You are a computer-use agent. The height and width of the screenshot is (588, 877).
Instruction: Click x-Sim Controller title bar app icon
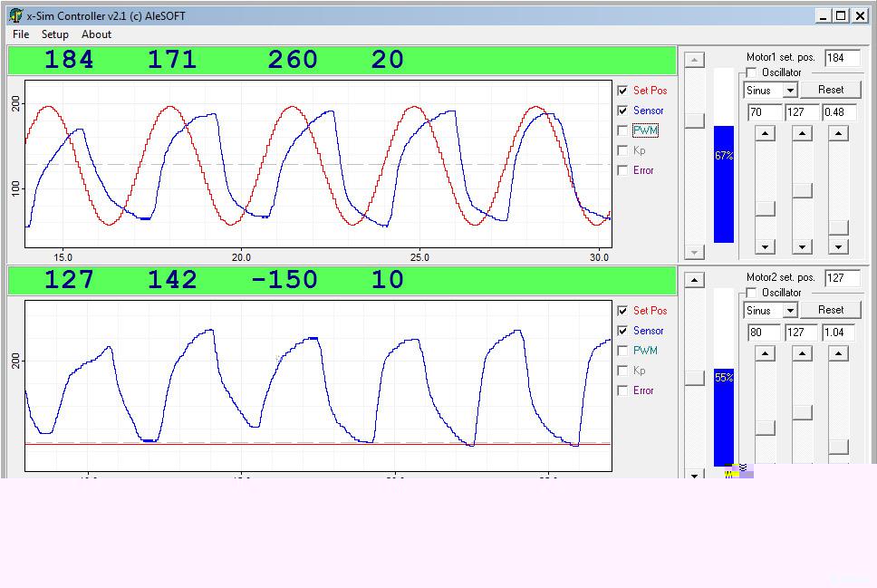click(x=15, y=15)
